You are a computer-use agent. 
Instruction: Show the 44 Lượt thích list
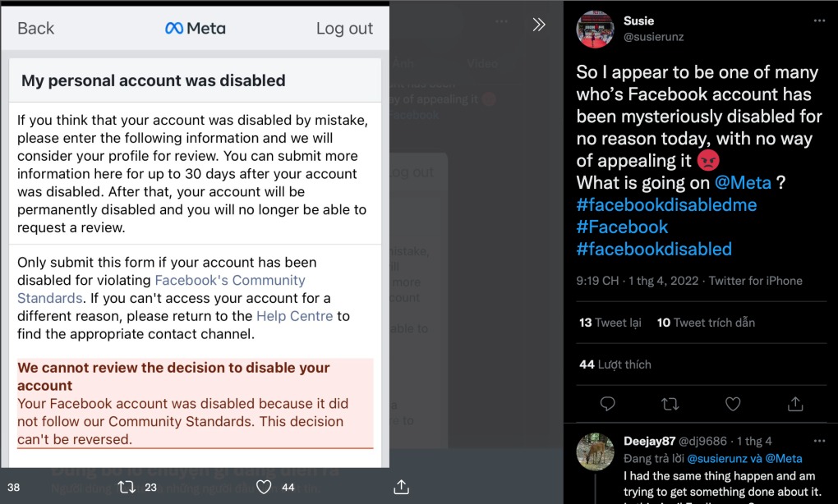[x=615, y=364]
